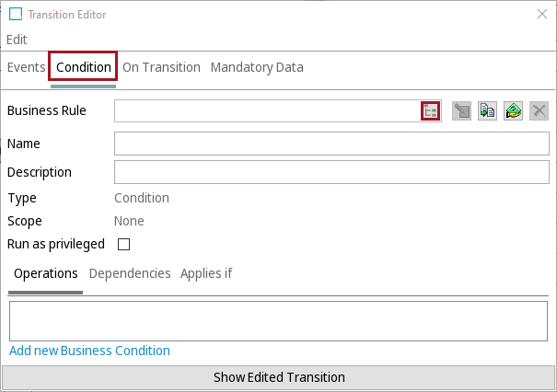The height and width of the screenshot is (392, 557).
Task: Open the Business Rule tree browser icon
Action: (430, 111)
